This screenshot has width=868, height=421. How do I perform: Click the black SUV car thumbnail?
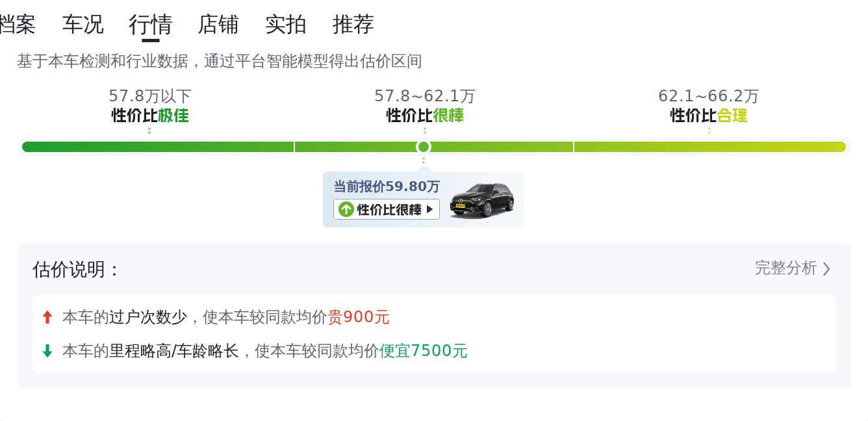point(482,200)
